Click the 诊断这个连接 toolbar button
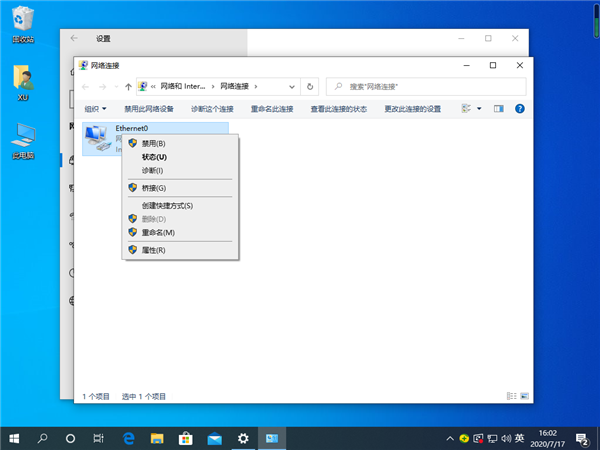600x450 pixels. [212, 108]
